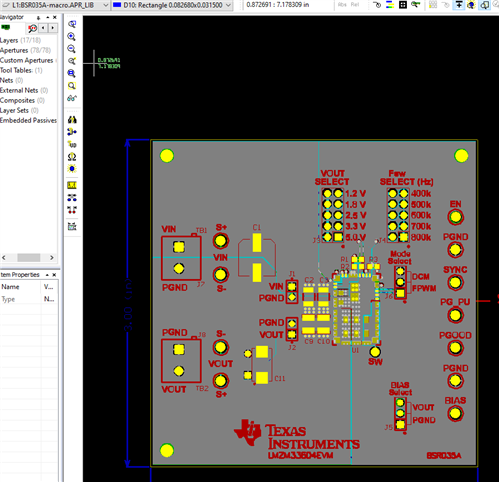The height and width of the screenshot is (482, 499).
Task: Click the top toolbar layer colors icon
Action: pyautogui.click(x=390, y=5)
